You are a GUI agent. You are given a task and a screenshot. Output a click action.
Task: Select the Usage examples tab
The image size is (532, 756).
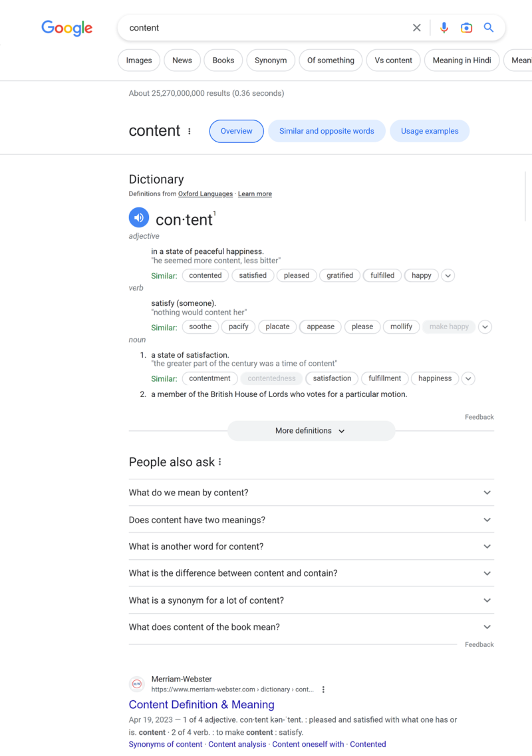[x=430, y=131]
